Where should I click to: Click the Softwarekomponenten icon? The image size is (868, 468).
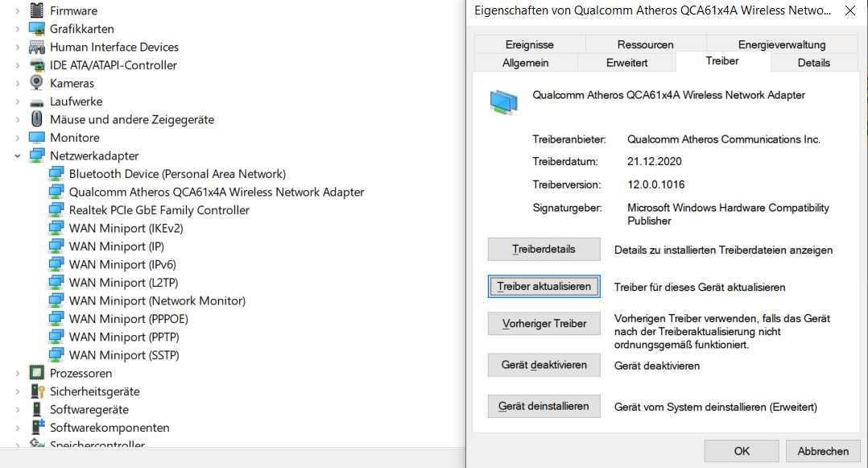click(36, 428)
